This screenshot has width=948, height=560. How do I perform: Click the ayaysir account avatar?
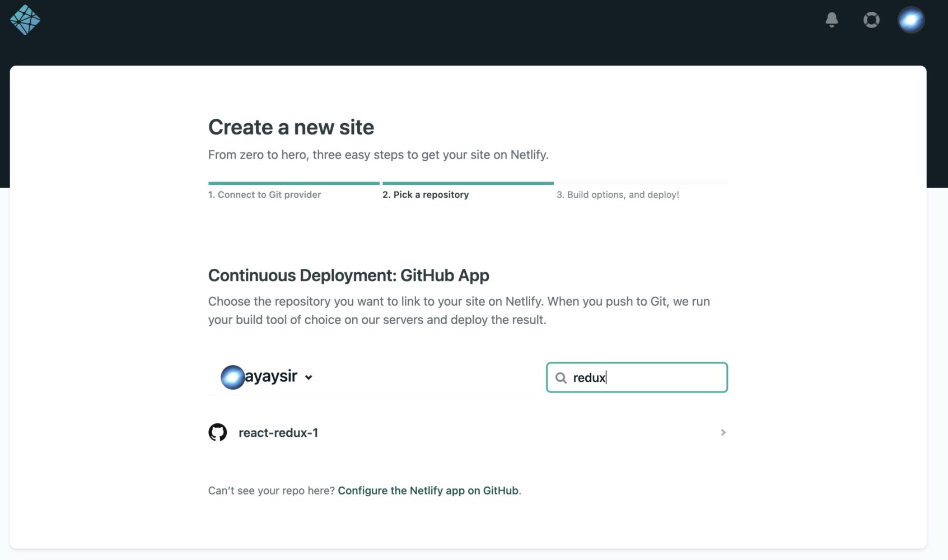(x=232, y=377)
